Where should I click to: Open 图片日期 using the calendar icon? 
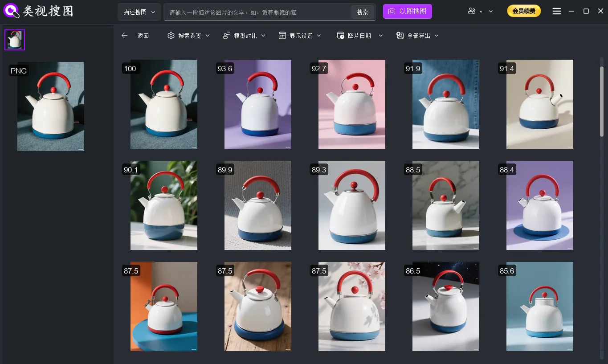340,36
